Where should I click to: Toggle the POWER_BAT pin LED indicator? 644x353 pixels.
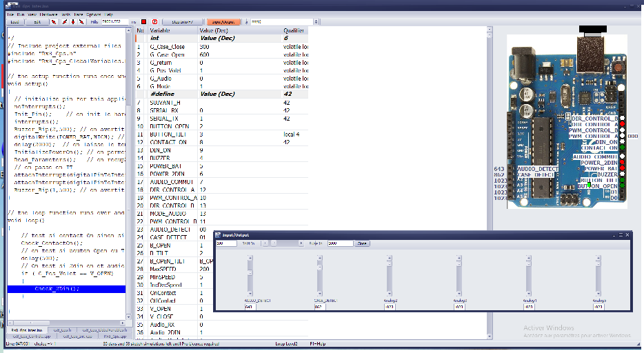click(x=623, y=168)
